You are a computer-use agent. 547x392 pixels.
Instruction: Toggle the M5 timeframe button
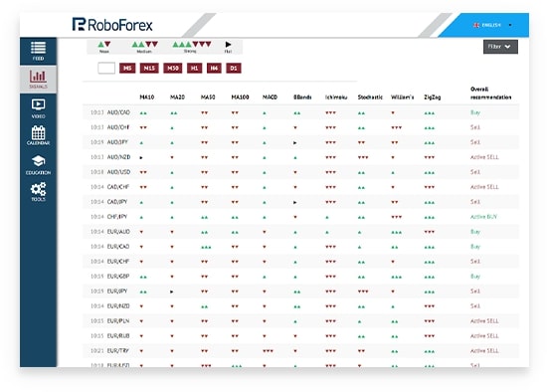click(127, 68)
